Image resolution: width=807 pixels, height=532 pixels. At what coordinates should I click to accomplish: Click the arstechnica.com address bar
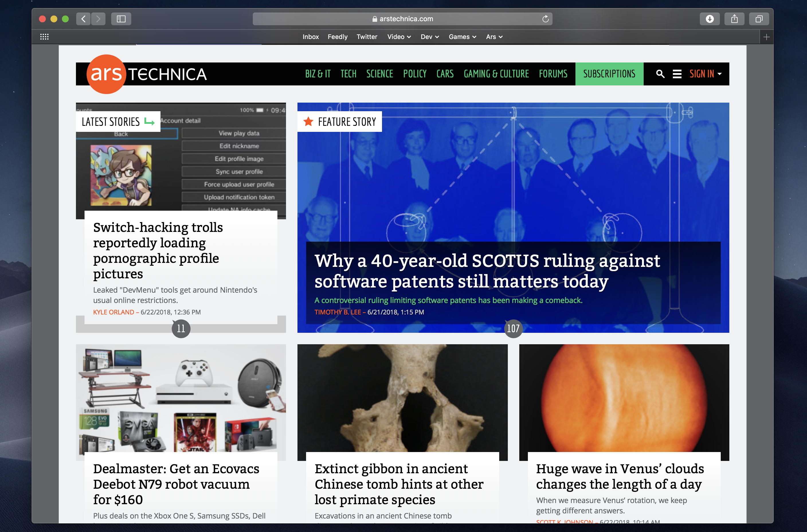pos(402,19)
